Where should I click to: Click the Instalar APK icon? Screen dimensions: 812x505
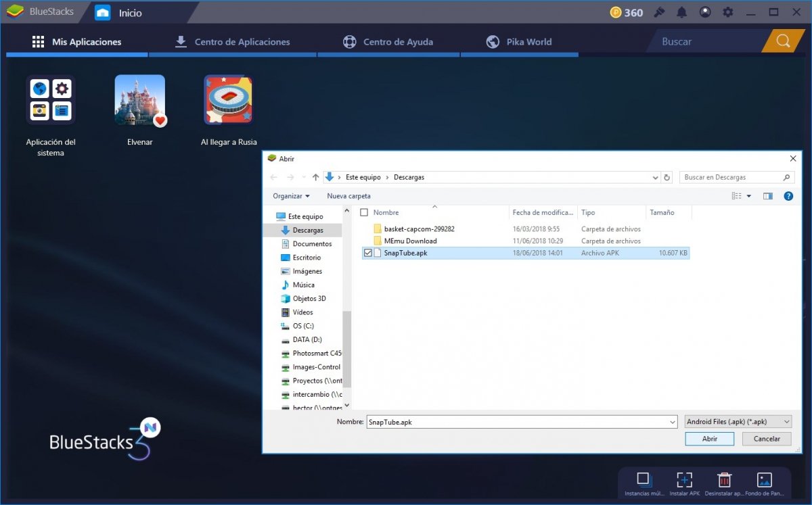click(684, 479)
